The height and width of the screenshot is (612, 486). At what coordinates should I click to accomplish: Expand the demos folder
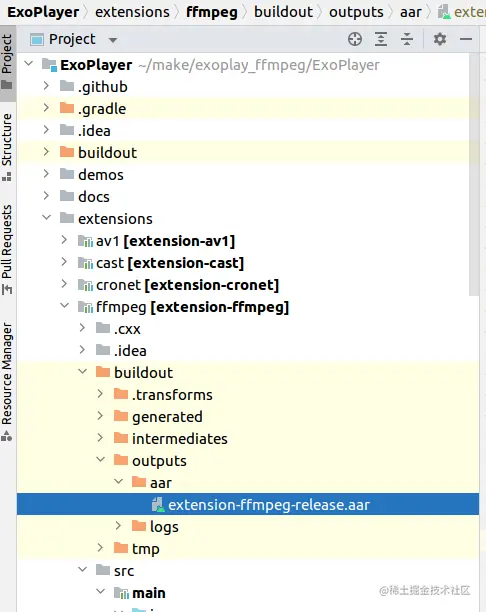click(46, 174)
